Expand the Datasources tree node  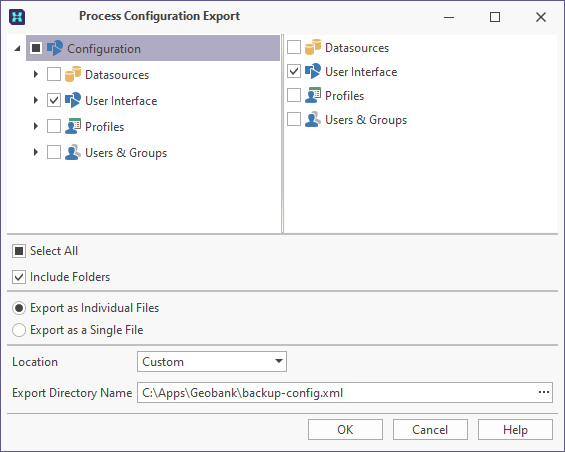(36, 74)
